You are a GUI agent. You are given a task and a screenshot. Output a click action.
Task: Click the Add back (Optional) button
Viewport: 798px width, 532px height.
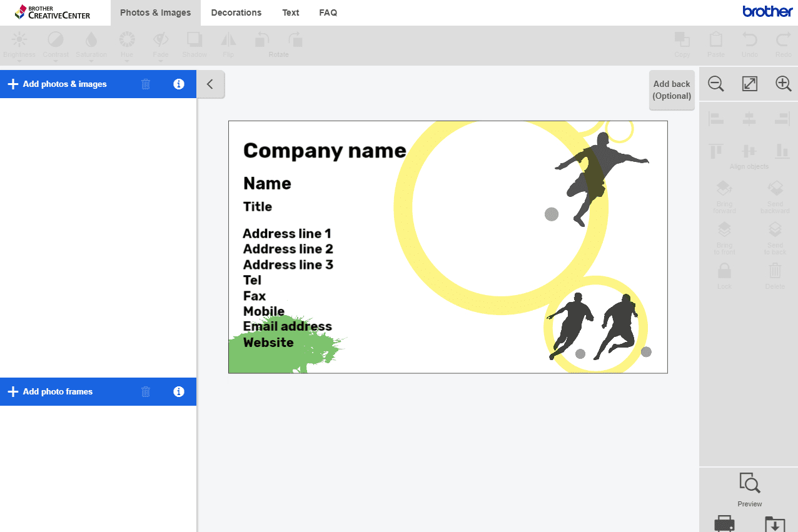point(671,90)
